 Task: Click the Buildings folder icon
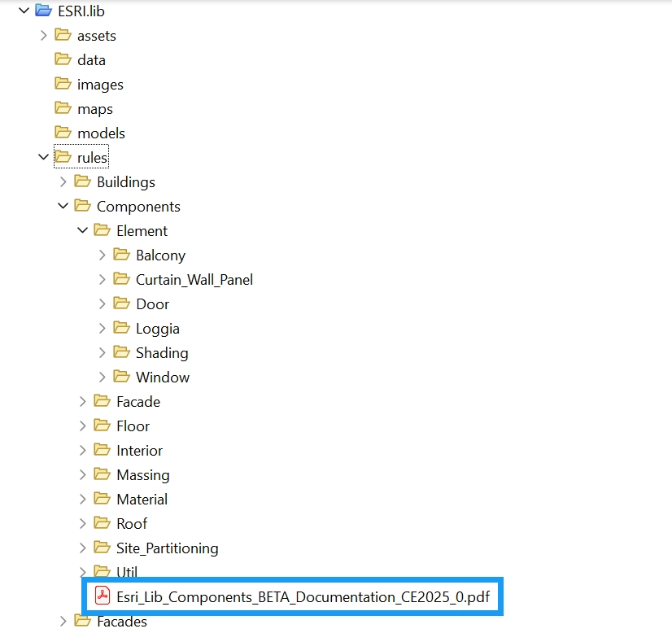click(83, 181)
